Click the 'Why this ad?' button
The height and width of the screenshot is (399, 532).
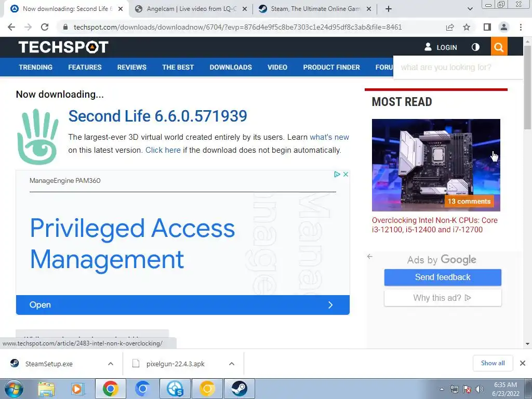[443, 298]
